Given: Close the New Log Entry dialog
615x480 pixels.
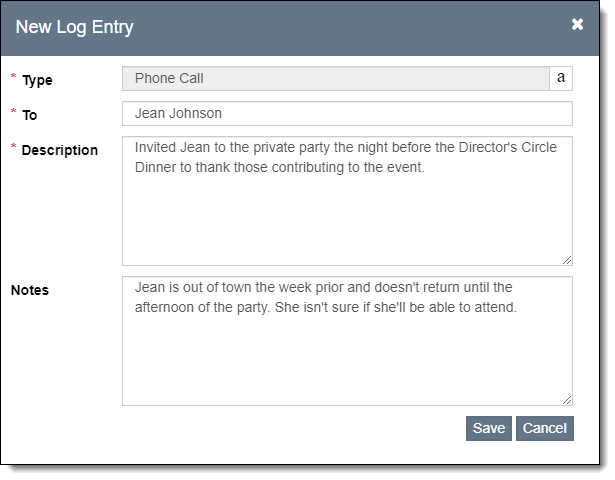Looking at the screenshot, I should (577, 25).
